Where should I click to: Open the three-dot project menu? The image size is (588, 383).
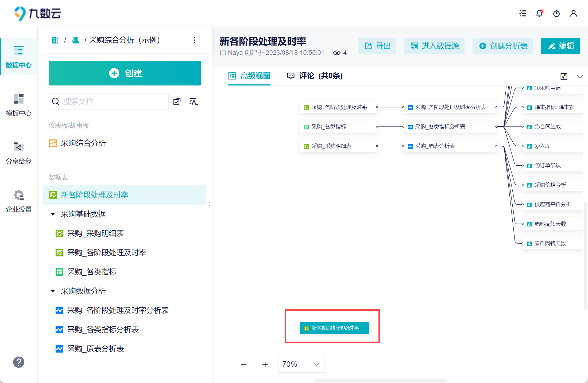click(195, 40)
